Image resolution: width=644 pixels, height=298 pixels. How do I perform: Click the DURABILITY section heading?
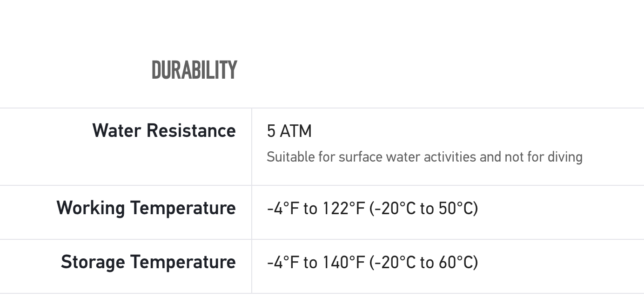tap(195, 70)
